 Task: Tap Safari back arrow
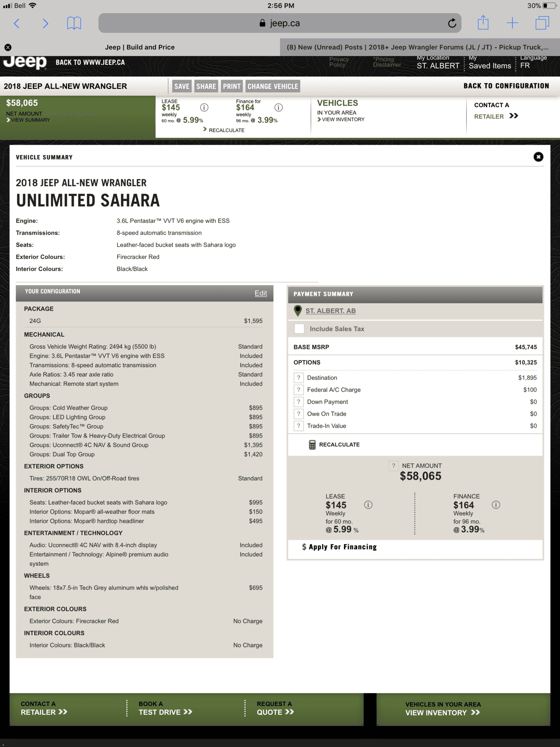(17, 24)
